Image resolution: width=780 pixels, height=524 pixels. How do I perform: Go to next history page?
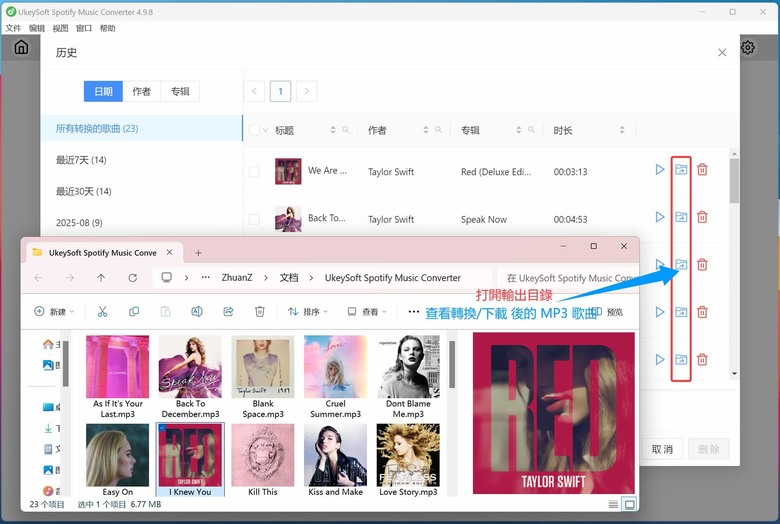[306, 91]
